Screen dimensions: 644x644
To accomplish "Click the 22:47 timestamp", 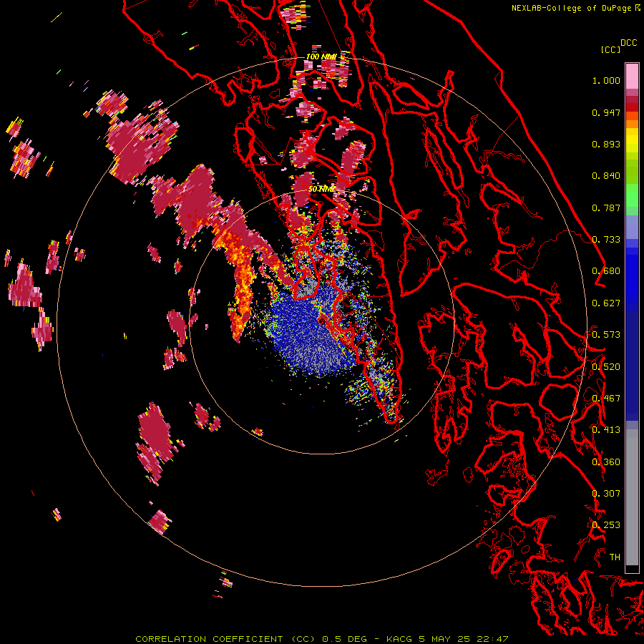I will (492, 639).
